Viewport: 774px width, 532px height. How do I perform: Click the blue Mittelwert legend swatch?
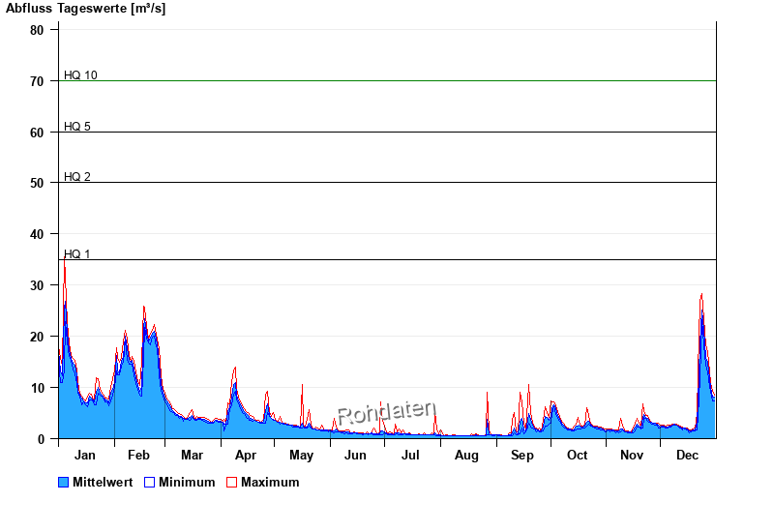click(64, 482)
